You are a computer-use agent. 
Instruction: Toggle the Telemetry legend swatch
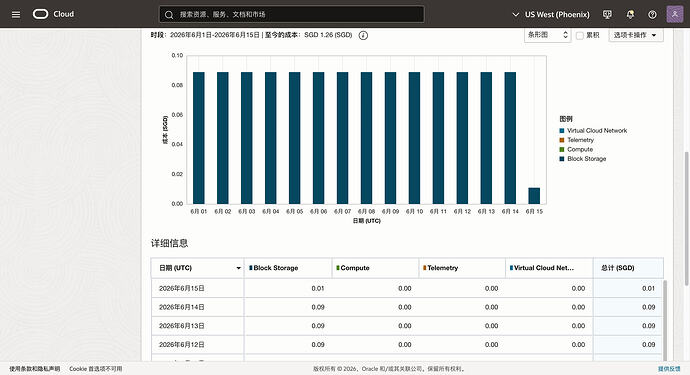pos(562,140)
